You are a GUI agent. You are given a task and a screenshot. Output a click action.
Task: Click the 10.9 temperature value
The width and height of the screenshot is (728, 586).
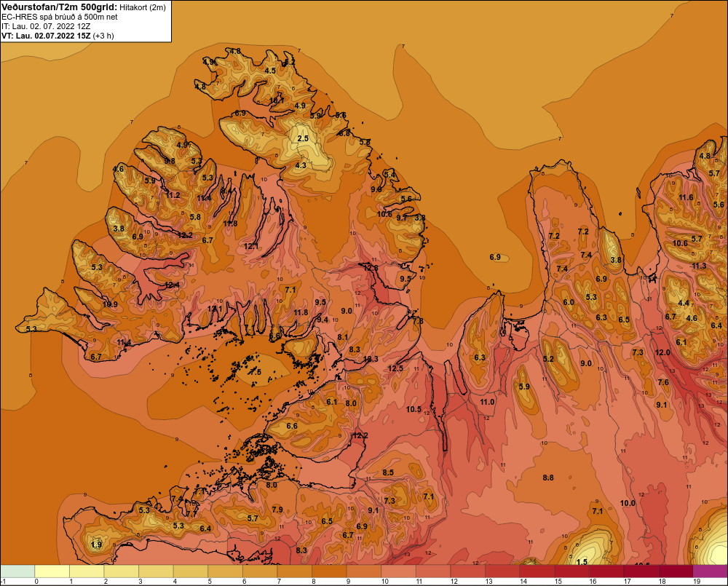(110, 304)
